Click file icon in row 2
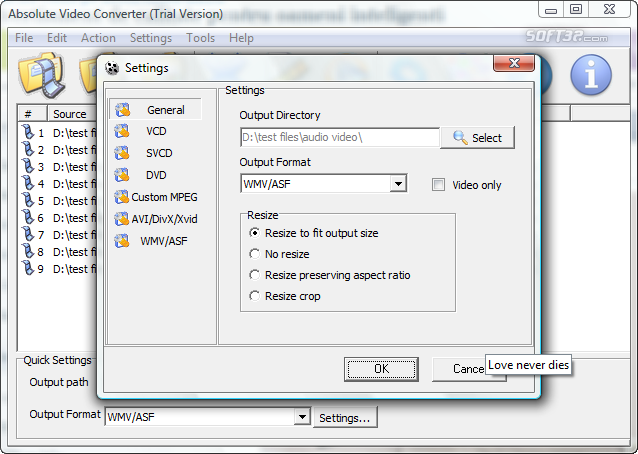This screenshot has width=638, height=454. click(28, 149)
